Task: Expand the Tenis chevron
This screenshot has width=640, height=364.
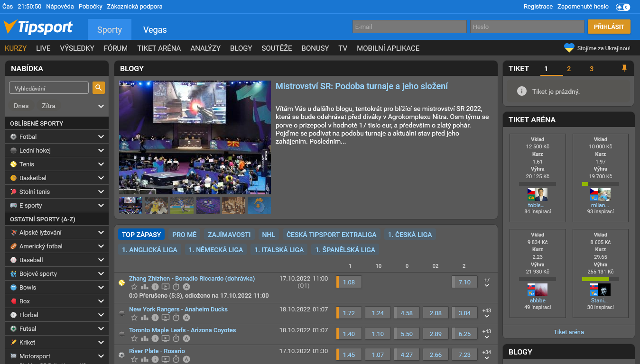Action: pyautogui.click(x=101, y=164)
